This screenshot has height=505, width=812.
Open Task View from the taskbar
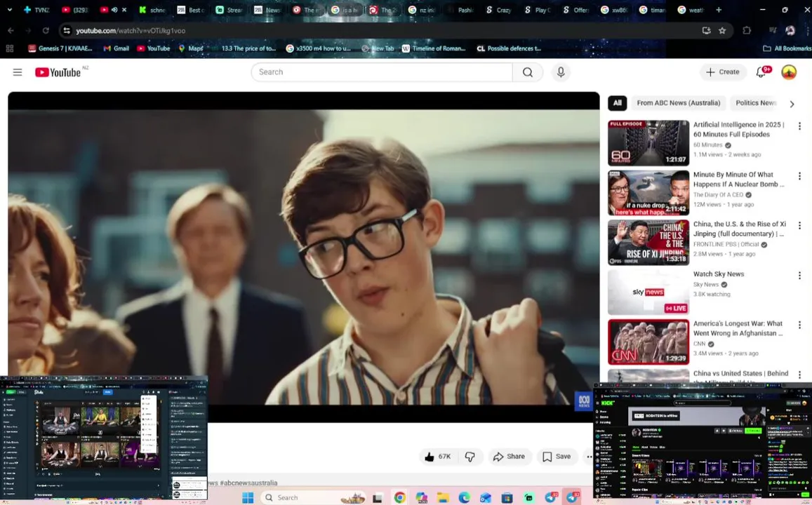tap(378, 498)
